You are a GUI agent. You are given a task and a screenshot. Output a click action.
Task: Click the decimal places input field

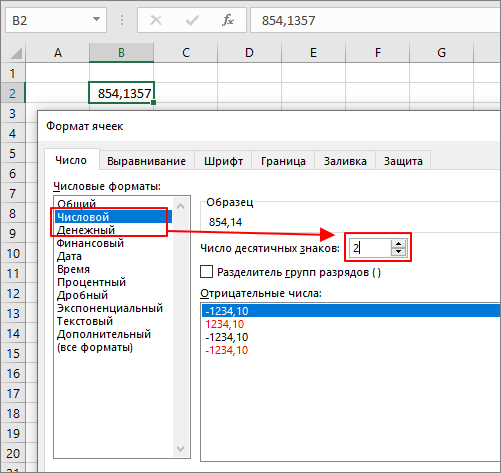tap(369, 248)
